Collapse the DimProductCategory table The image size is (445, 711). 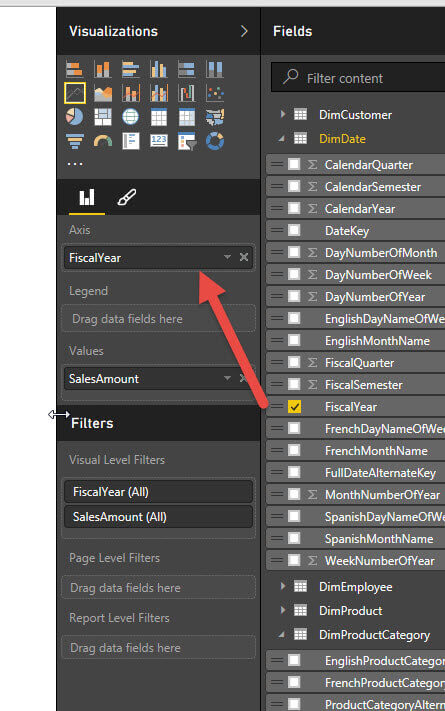pyautogui.click(x=282, y=634)
